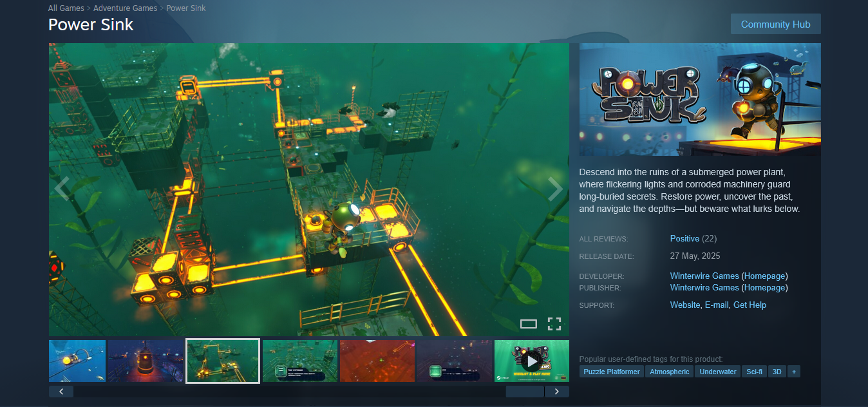Viewport: 868px width, 407px height.
Task: Go to next screenshot with right arrow
Action: pos(554,189)
